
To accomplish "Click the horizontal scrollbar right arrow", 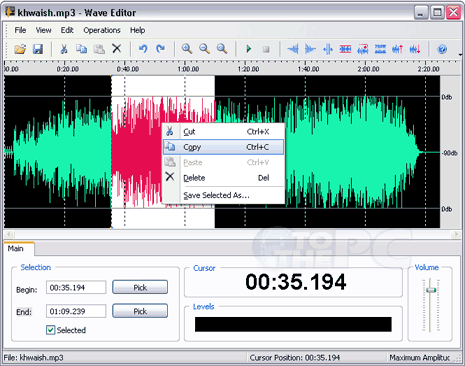I will pos(456,234).
